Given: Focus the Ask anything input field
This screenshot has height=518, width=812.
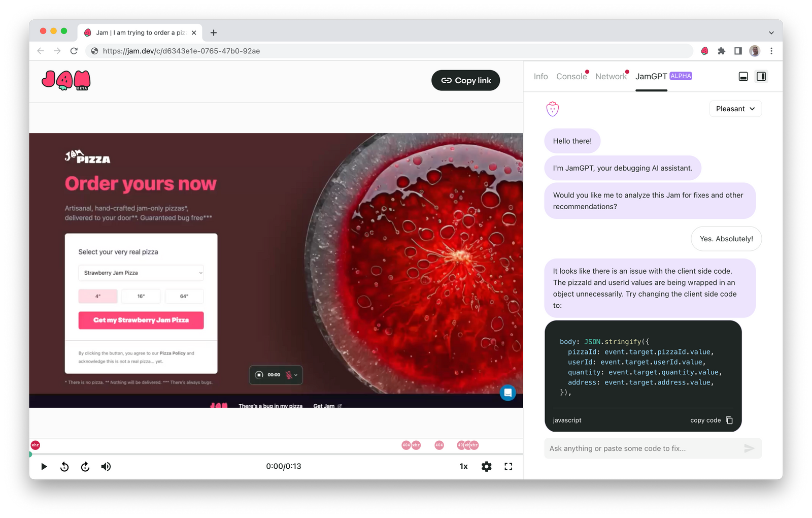Looking at the screenshot, I should (x=642, y=448).
